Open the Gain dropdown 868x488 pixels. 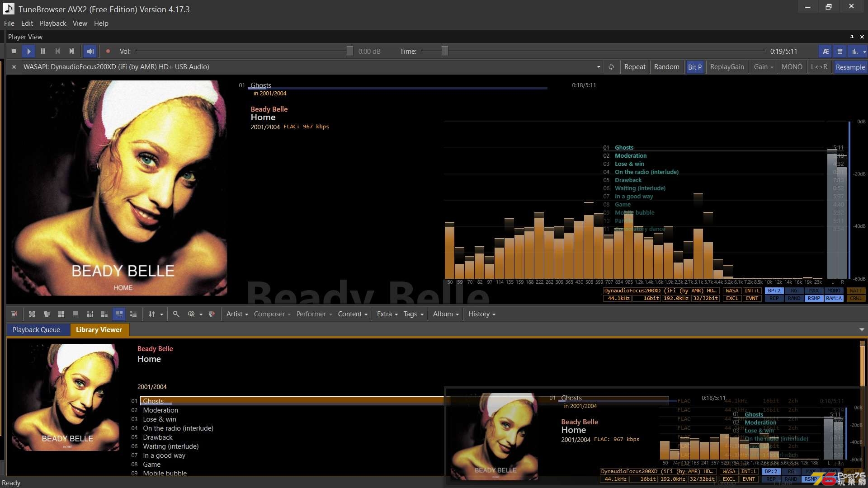click(x=764, y=67)
